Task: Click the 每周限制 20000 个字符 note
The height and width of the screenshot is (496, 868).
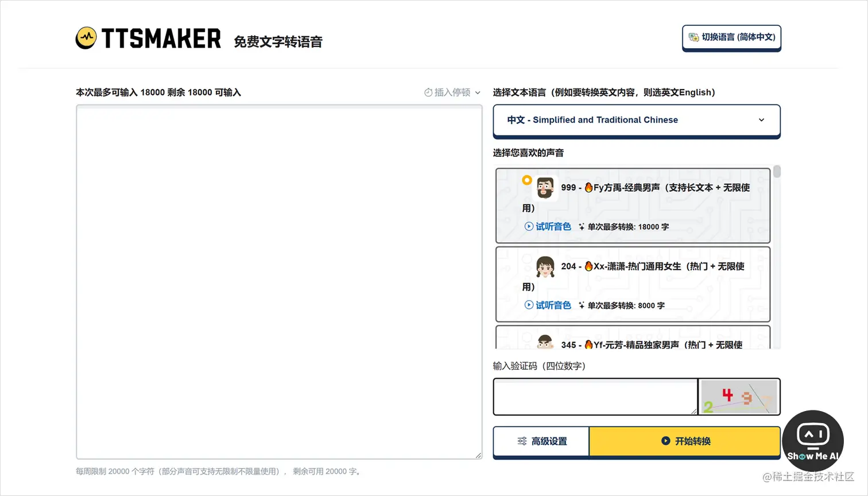Action: tap(219, 471)
